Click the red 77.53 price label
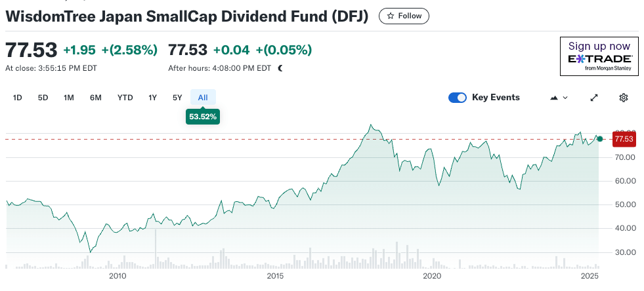Viewport: 644px width, 291px height. [x=623, y=138]
